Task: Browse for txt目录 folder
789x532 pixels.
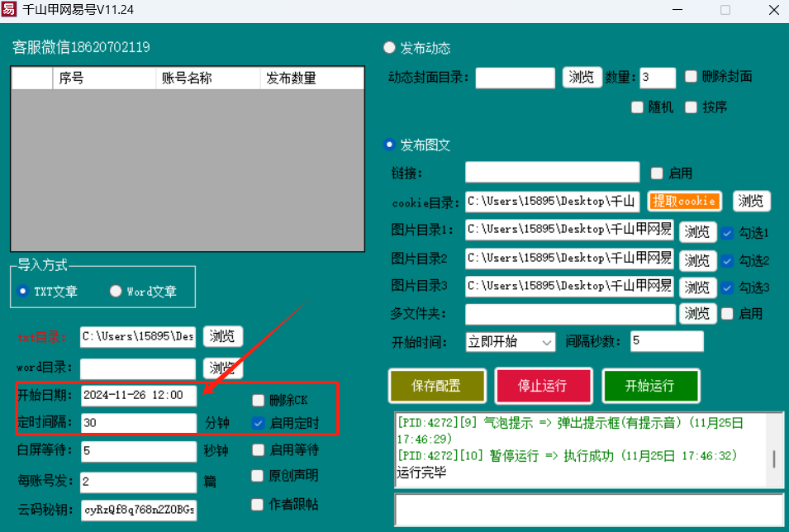Action: tap(223, 336)
